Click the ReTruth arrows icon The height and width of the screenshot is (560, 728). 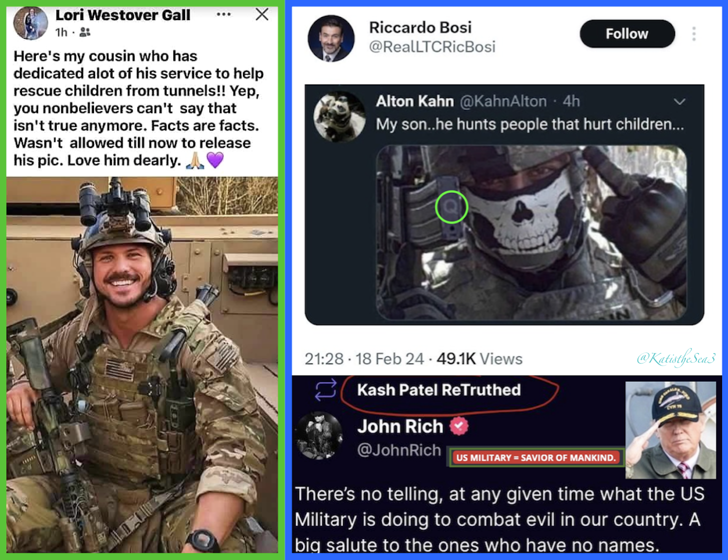pyautogui.click(x=325, y=389)
